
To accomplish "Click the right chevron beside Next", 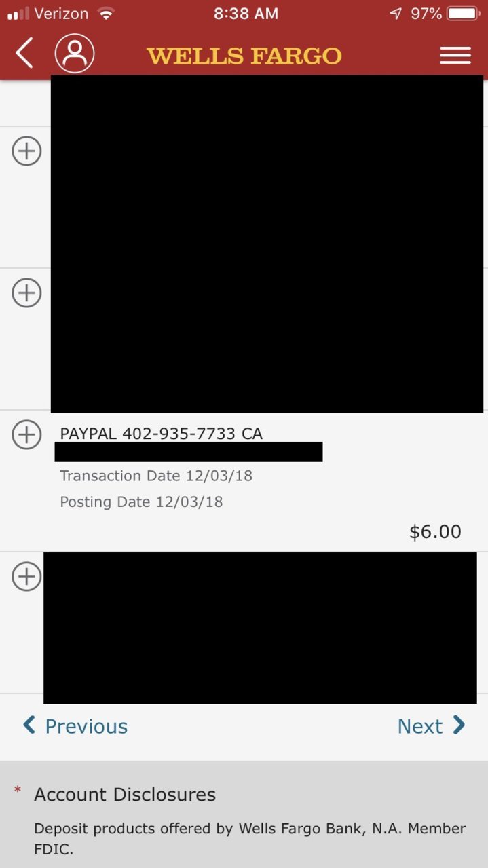I will click(459, 725).
